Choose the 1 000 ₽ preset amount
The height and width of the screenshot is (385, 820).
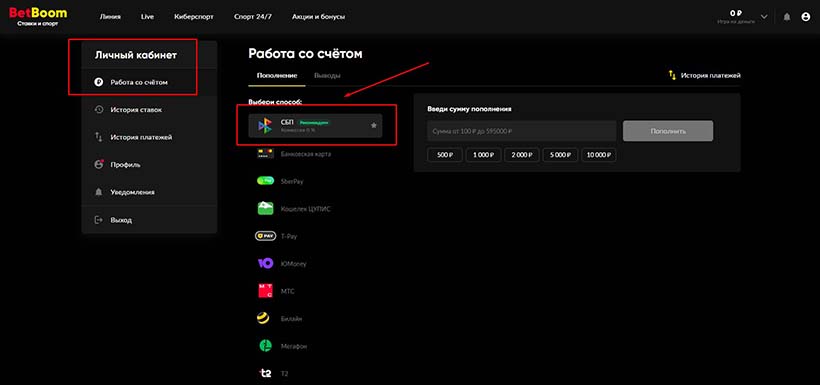483,155
